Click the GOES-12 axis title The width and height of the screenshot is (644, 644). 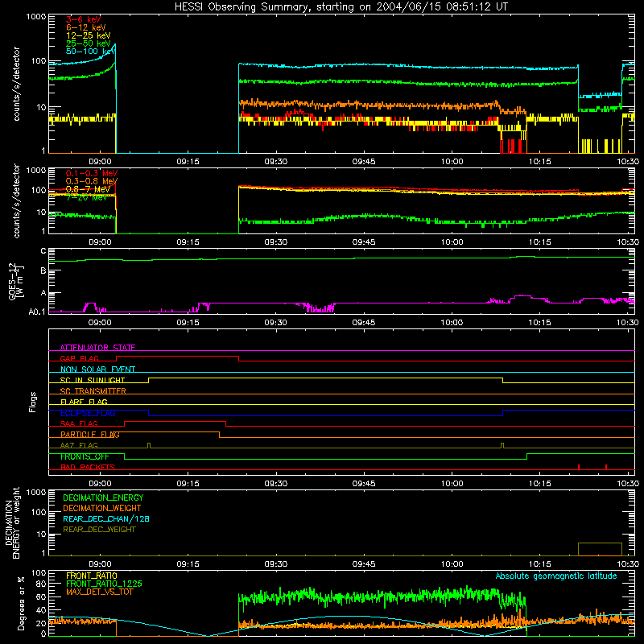(x=15, y=281)
